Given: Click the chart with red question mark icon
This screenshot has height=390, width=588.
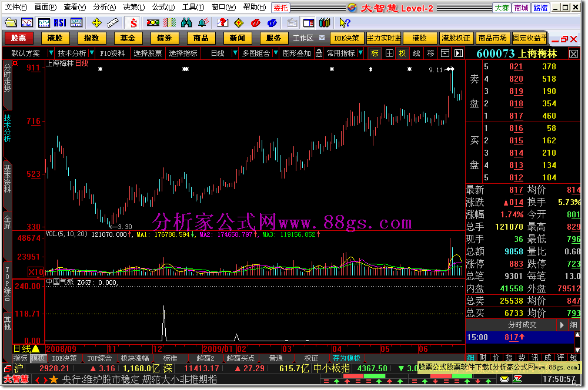Looking at the screenshot, I should [x=222, y=23].
